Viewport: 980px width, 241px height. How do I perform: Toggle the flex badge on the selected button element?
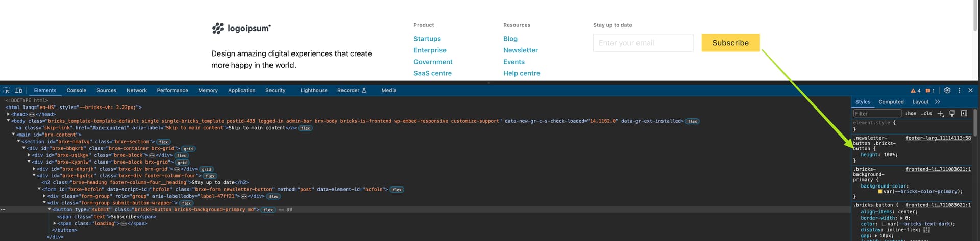[268, 210]
